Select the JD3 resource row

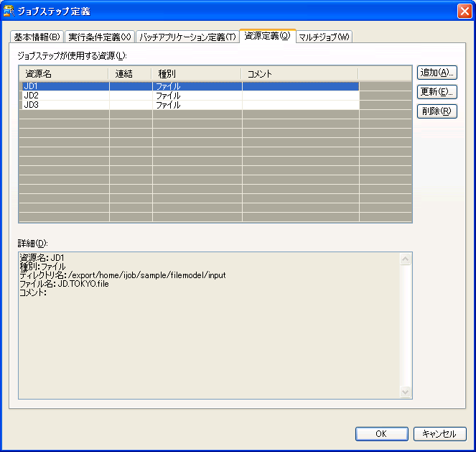point(191,105)
